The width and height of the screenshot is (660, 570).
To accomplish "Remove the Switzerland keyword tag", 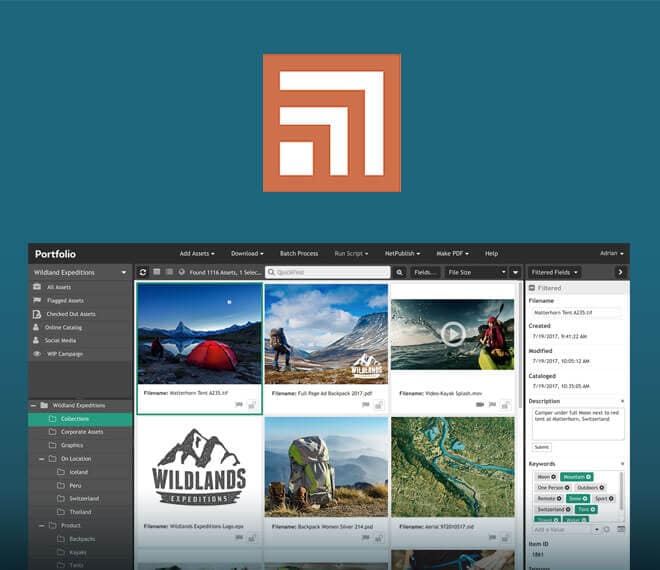I will pyautogui.click(x=568, y=509).
